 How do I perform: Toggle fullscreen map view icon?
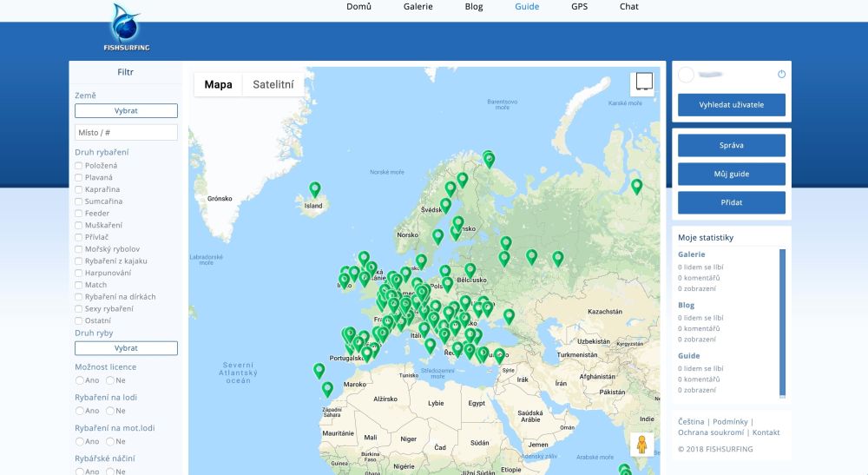pos(642,82)
